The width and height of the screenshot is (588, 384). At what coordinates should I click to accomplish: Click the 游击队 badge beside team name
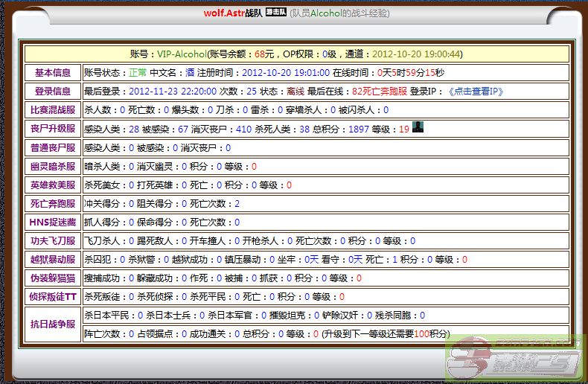tap(276, 13)
